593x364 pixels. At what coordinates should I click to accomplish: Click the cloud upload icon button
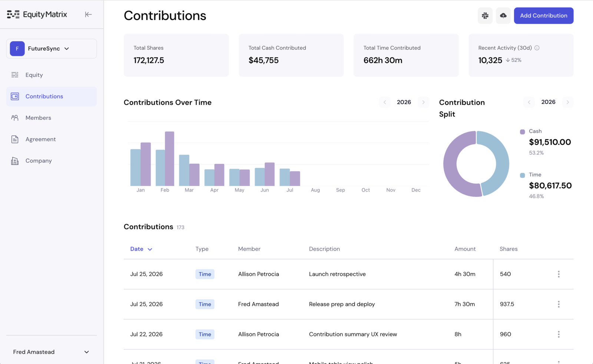point(503,16)
